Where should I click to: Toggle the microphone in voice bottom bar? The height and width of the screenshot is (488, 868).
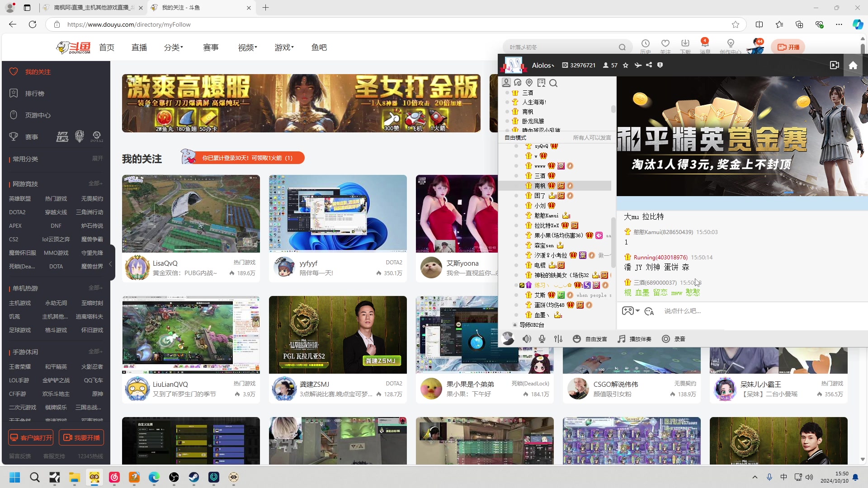coord(542,339)
